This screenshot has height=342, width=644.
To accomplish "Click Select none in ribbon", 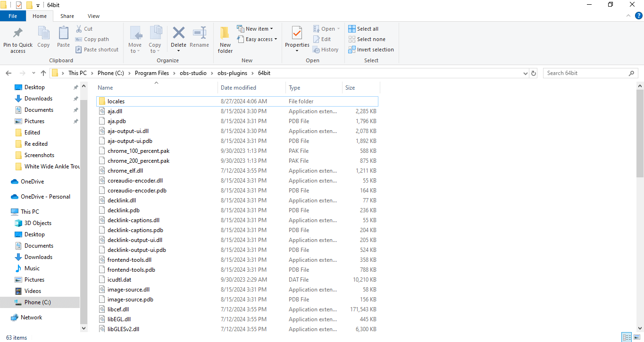I will [367, 39].
